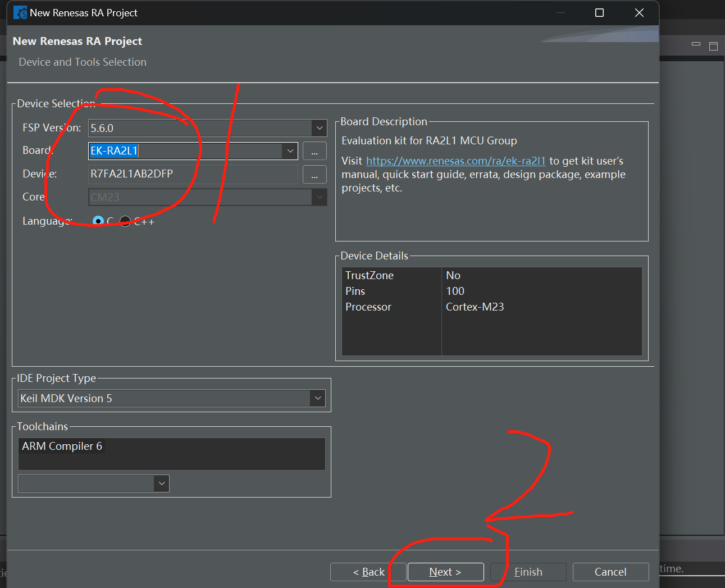Screen dimensions: 725x588
Task: Minimize the background IDE view panel
Action: [x=696, y=44]
